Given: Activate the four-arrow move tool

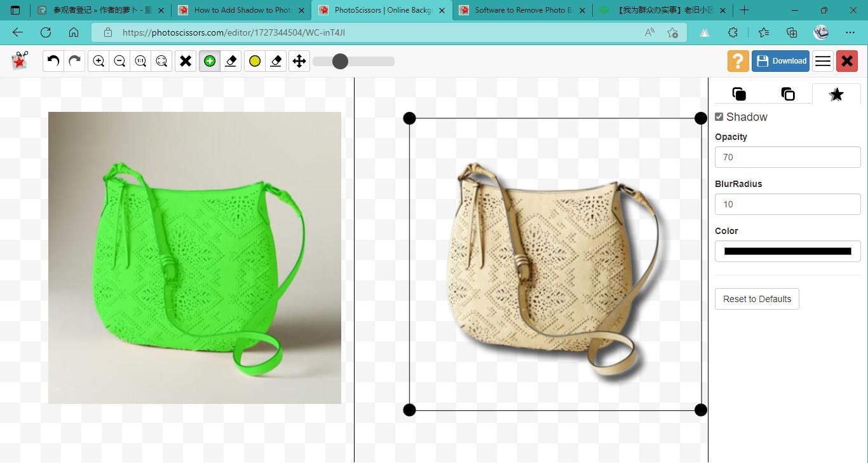Looking at the screenshot, I should 299,61.
